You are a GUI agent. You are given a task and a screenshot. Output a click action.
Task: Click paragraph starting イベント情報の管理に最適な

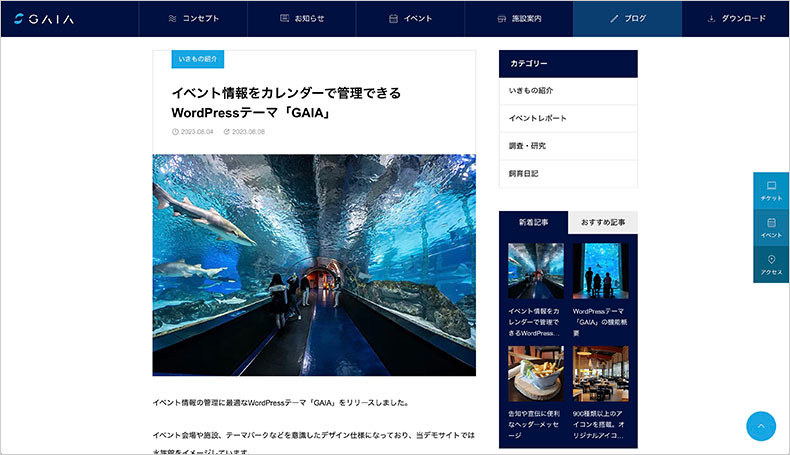coord(282,403)
